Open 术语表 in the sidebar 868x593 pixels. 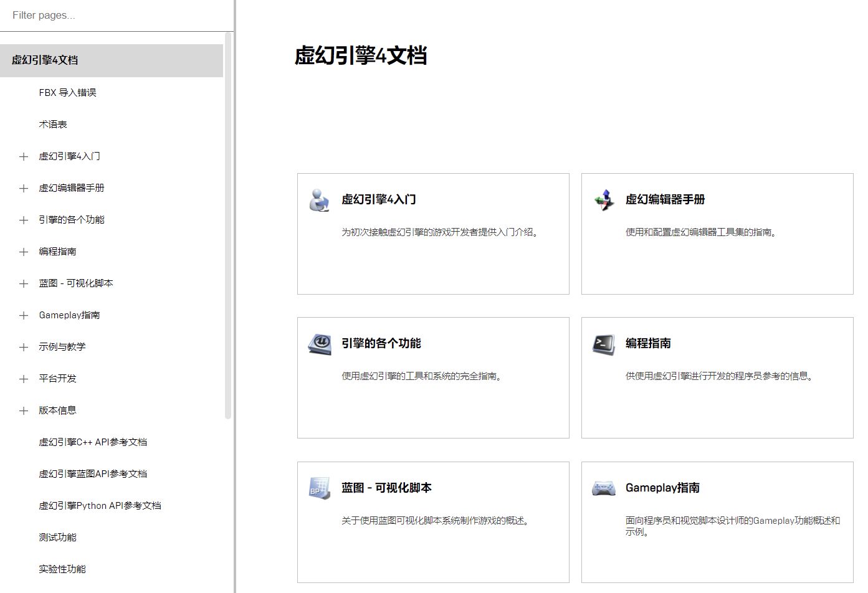(52, 124)
